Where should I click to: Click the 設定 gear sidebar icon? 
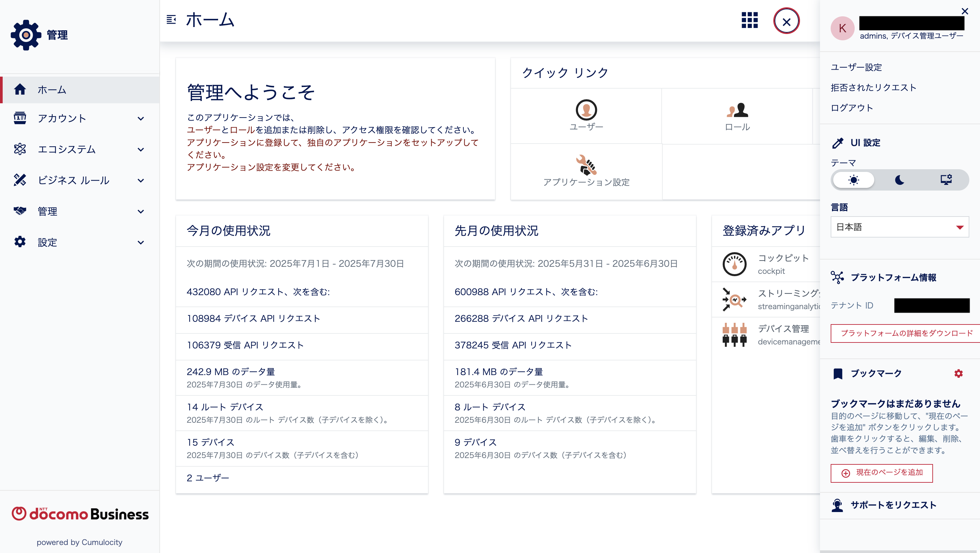point(20,242)
